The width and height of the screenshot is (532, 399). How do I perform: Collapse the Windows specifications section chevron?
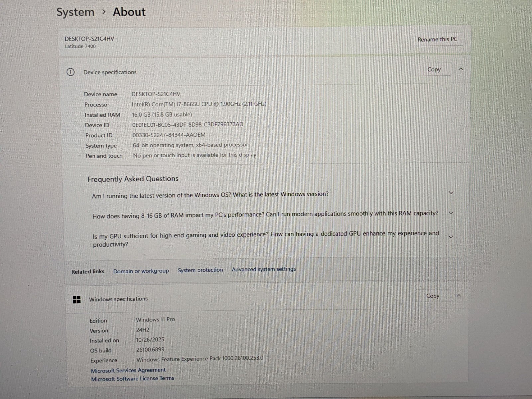tap(459, 296)
